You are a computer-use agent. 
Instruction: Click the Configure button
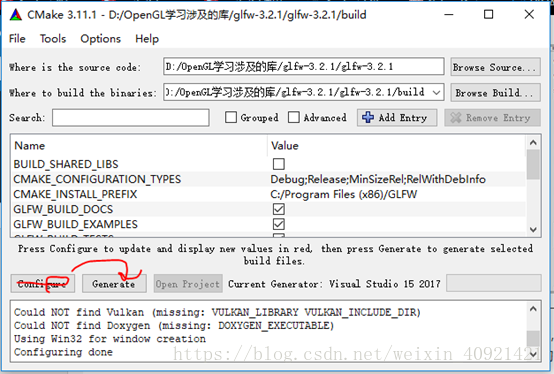tap(42, 284)
